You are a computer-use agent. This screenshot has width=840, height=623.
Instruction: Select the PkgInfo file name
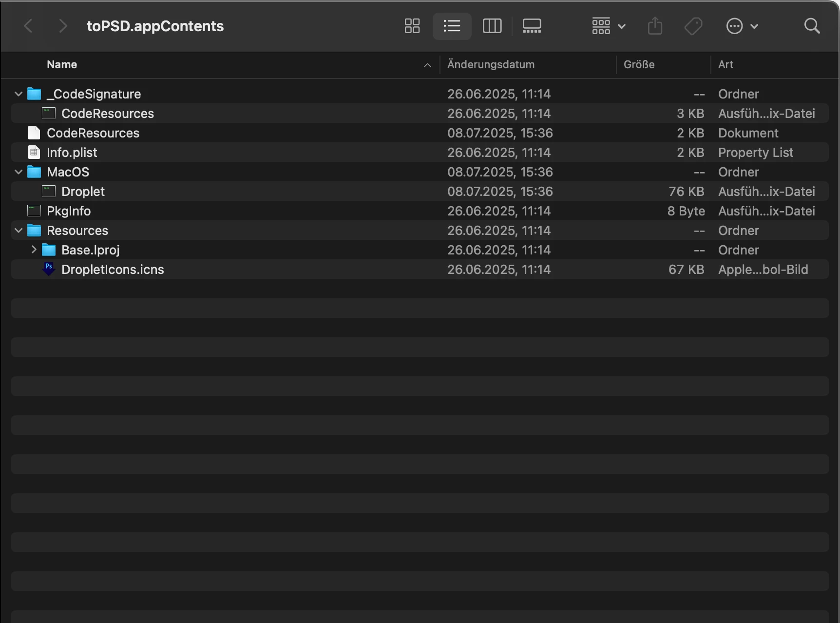tap(69, 211)
